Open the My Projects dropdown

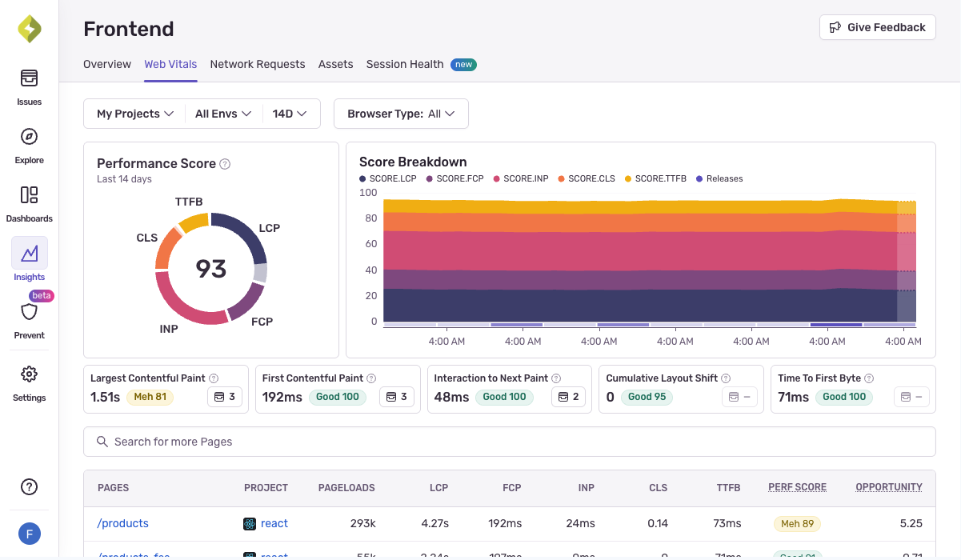point(134,114)
